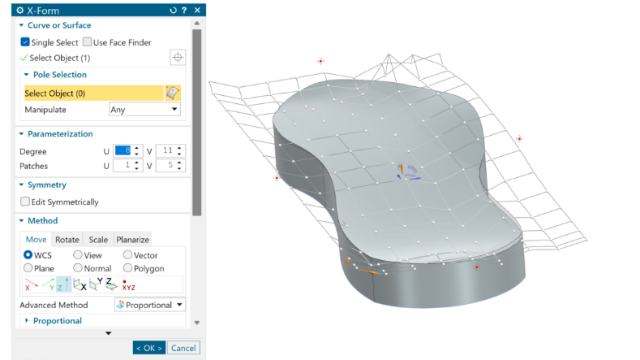Click the Degree V value field

[x=166, y=151]
